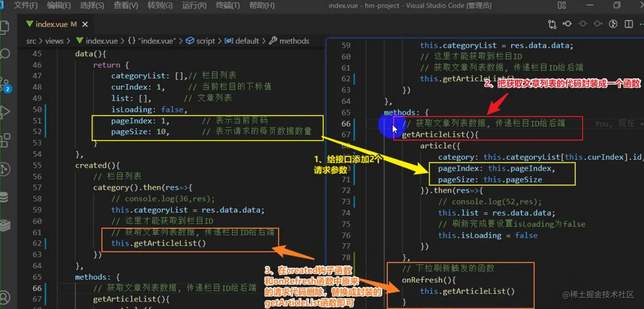Expand the methods breadcrumb
644x309 pixels.
pos(289,41)
